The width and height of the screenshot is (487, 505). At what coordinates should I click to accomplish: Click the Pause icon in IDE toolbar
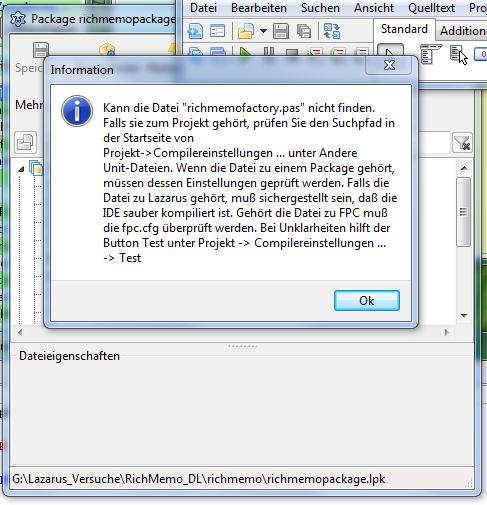[269, 52]
